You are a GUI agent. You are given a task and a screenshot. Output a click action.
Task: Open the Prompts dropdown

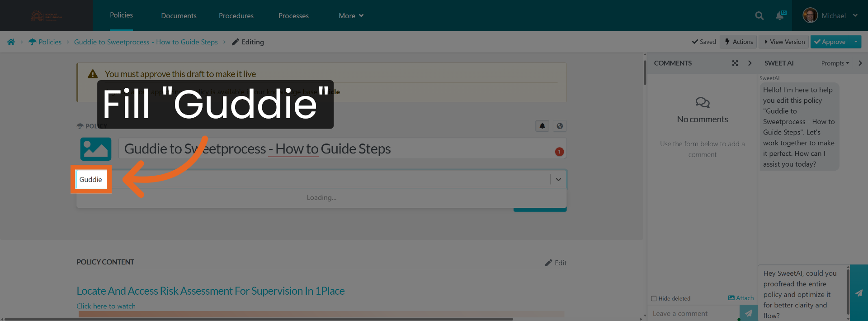(x=835, y=63)
